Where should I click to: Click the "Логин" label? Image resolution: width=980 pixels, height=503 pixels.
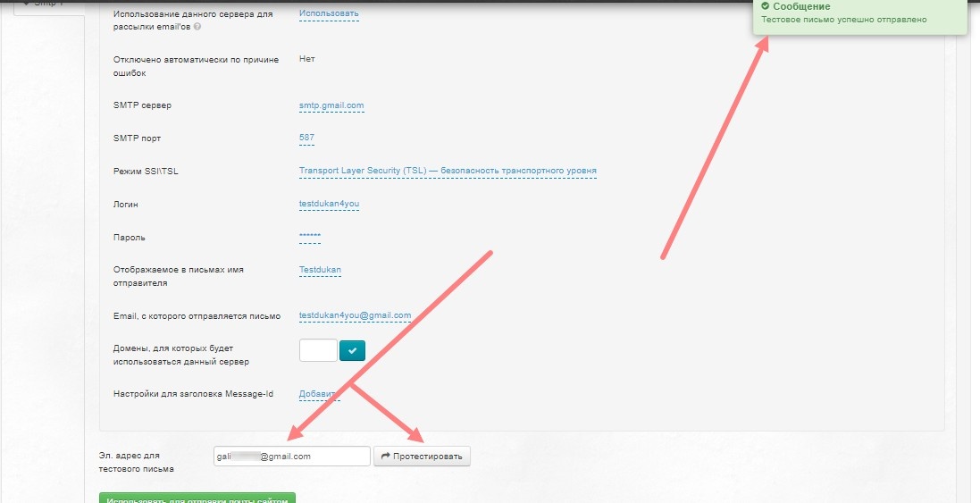126,205
